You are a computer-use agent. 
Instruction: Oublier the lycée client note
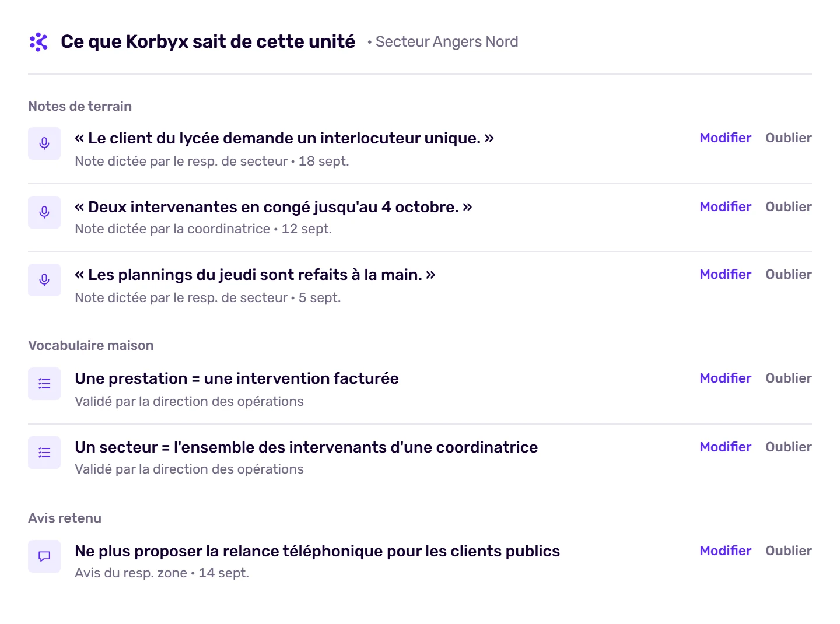point(789,138)
